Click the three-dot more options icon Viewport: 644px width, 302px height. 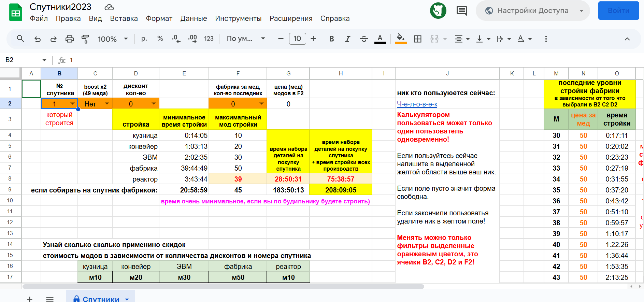(x=546, y=39)
